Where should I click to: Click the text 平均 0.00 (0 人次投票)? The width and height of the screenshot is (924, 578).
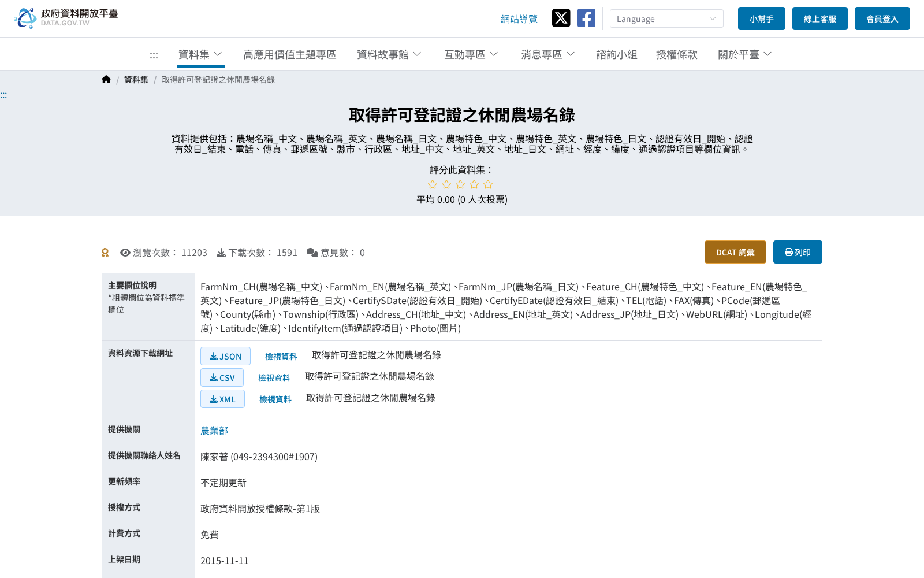click(x=462, y=199)
